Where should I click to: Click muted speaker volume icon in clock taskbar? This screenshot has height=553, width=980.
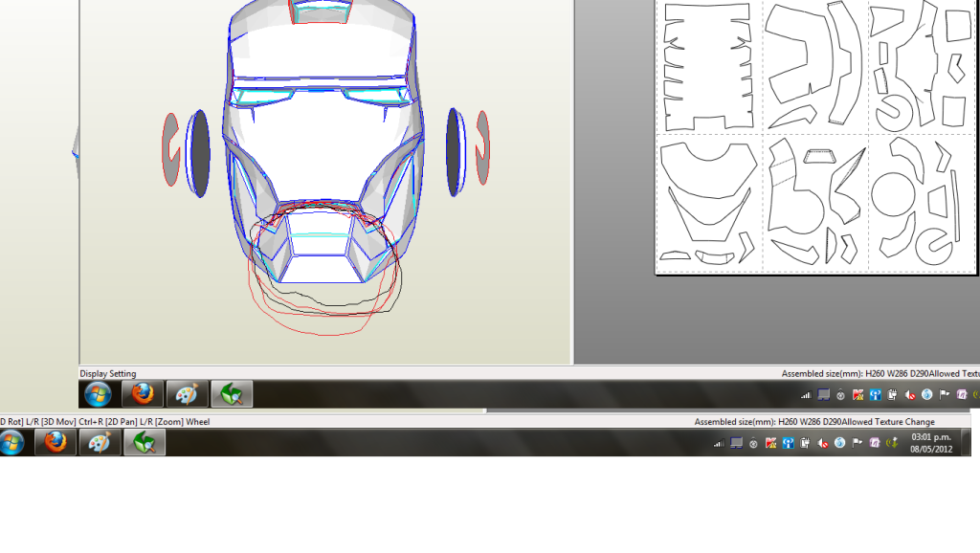[822, 443]
